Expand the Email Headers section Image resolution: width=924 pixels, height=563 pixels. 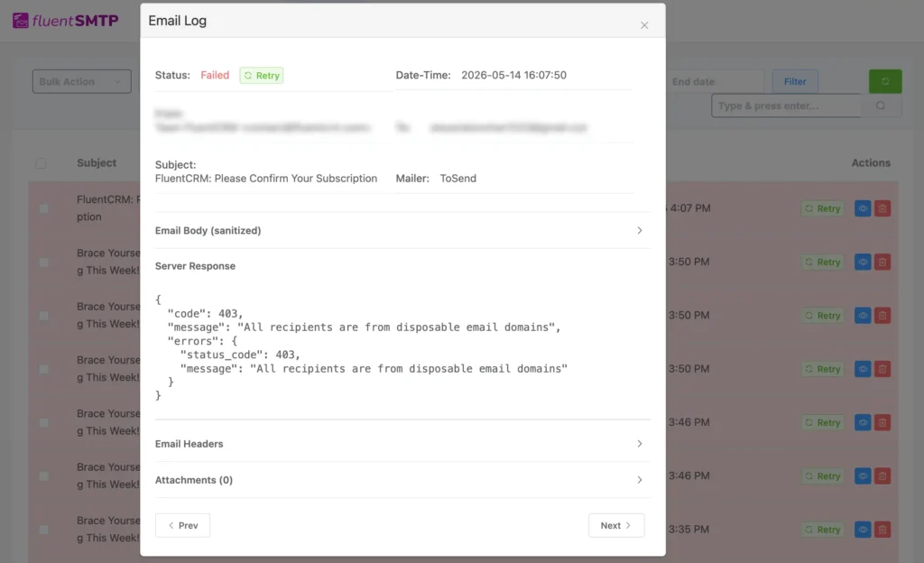coord(402,443)
